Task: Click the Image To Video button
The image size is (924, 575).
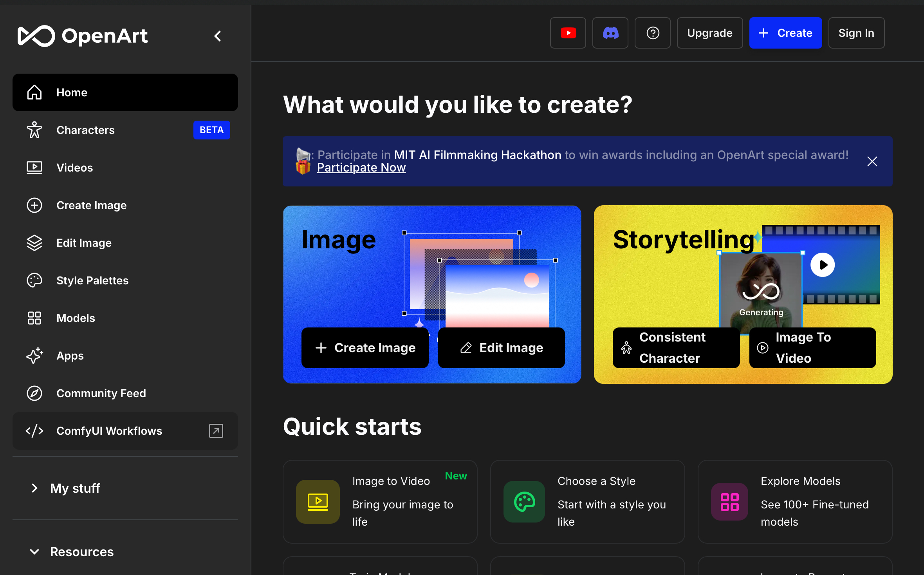Action: [x=813, y=348]
